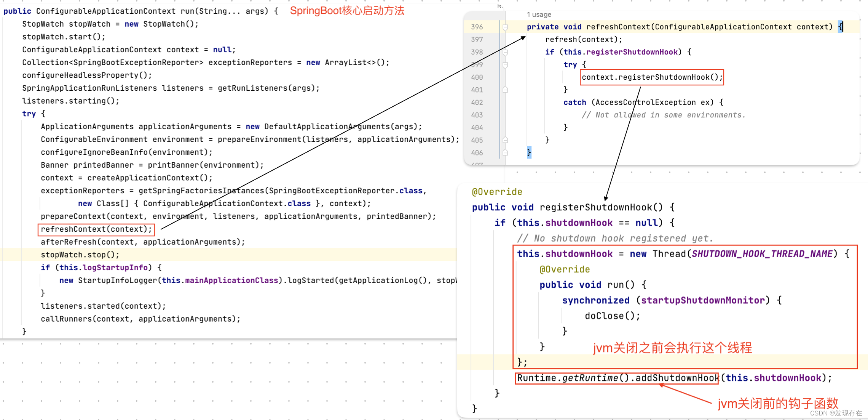Viewport: 868px width, 420px height.
Task: Click 'callRunners(context, applicationArguments);' line
Action: point(140,319)
